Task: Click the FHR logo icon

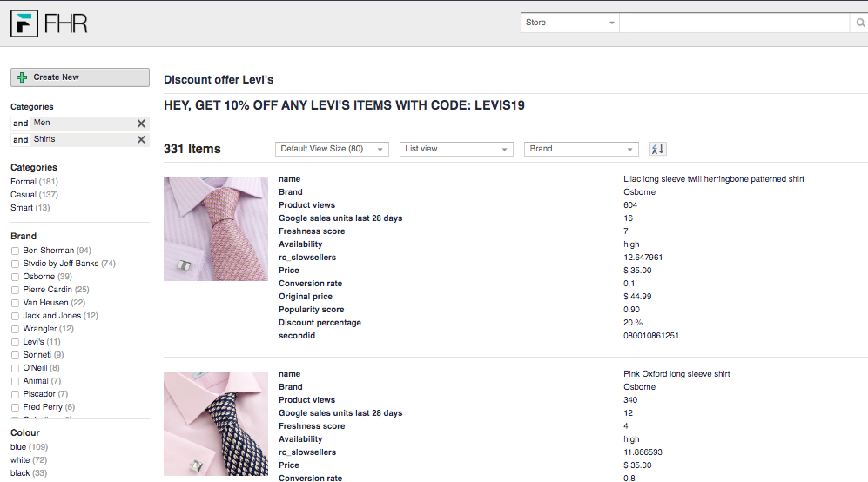Action: click(x=24, y=23)
